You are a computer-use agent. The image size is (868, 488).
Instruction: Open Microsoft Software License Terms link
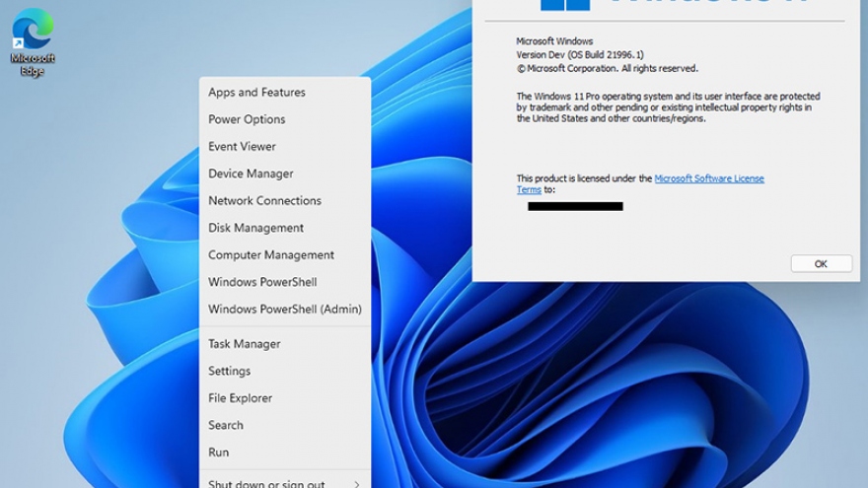pos(708,178)
